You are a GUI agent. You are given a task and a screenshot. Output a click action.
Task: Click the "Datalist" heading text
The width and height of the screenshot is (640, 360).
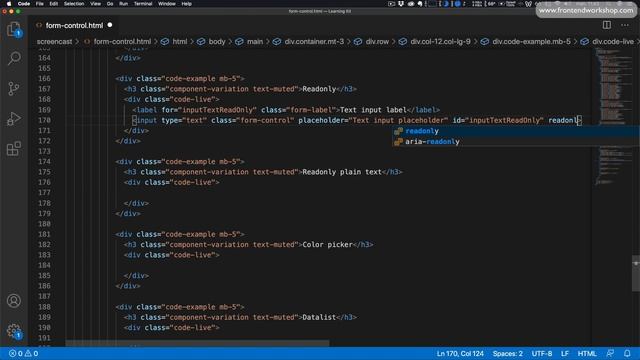319,317
